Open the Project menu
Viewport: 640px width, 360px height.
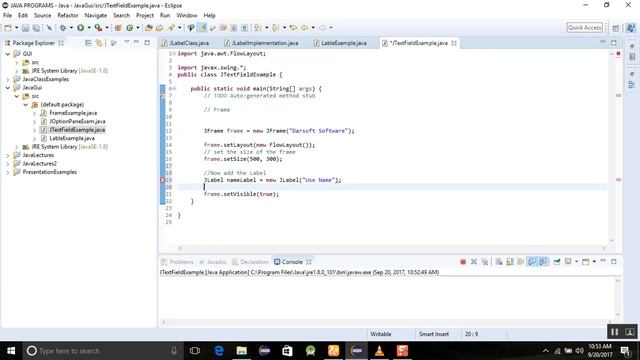(144, 16)
